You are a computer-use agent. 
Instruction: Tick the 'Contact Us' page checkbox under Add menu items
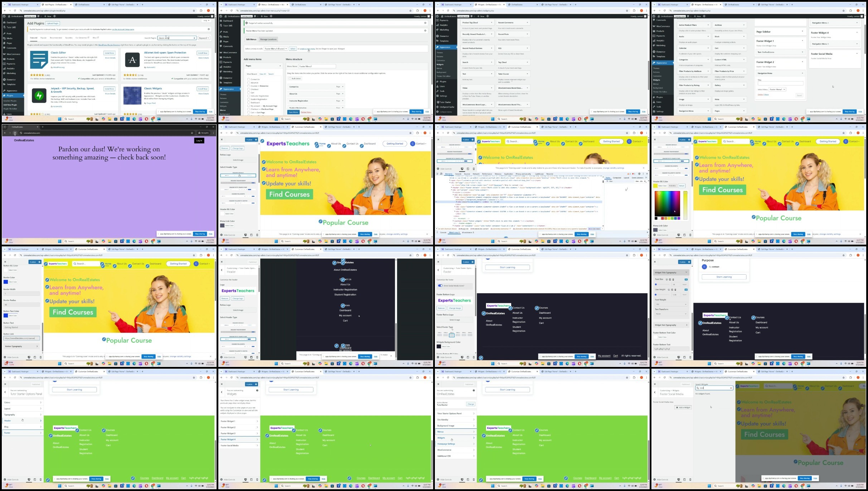pos(248,79)
